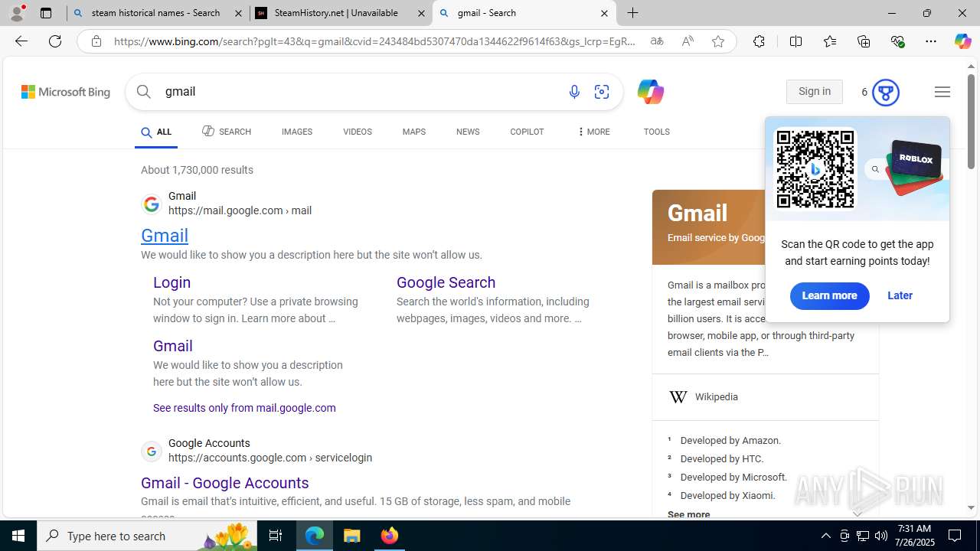
Task: Open Collections icon in toolbar
Action: (x=864, y=41)
